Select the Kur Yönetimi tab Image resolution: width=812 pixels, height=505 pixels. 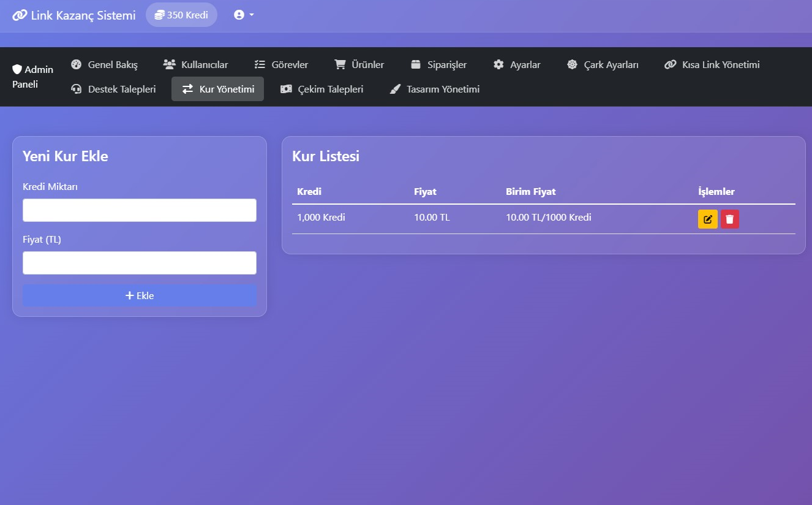click(218, 89)
